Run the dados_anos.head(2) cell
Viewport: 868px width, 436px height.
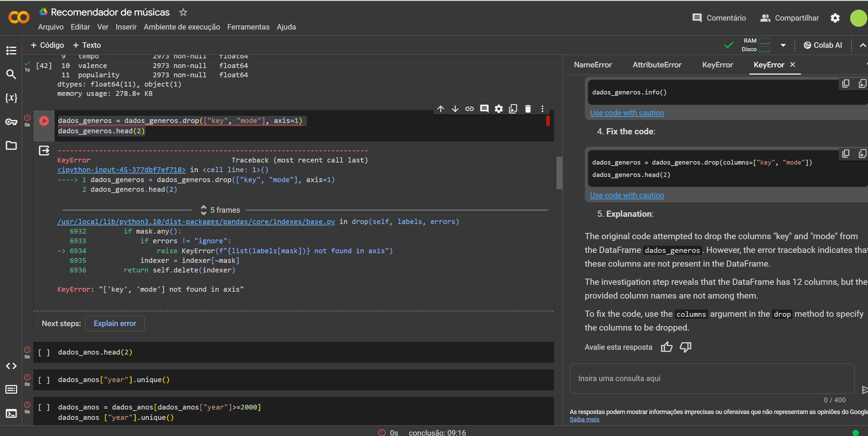44,353
